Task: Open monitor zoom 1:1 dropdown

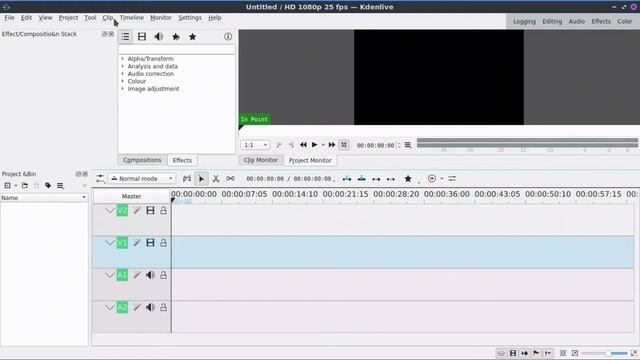Action: click(255, 145)
